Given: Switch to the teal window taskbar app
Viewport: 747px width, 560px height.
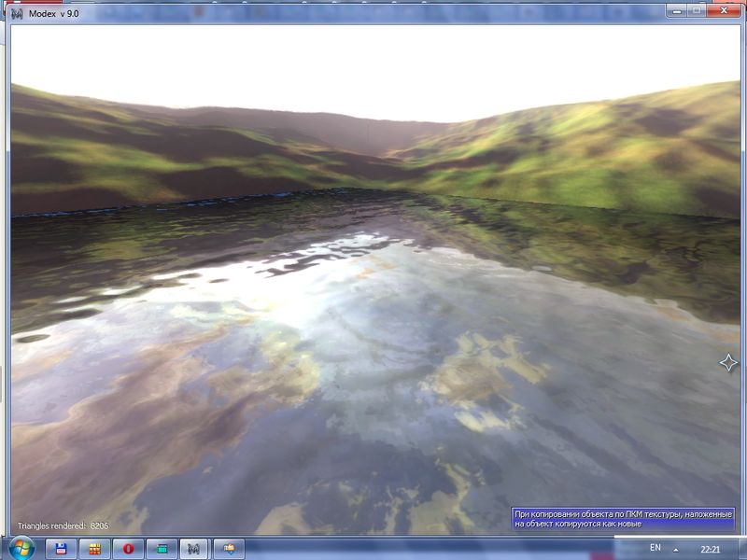Looking at the screenshot, I should coord(162,549).
